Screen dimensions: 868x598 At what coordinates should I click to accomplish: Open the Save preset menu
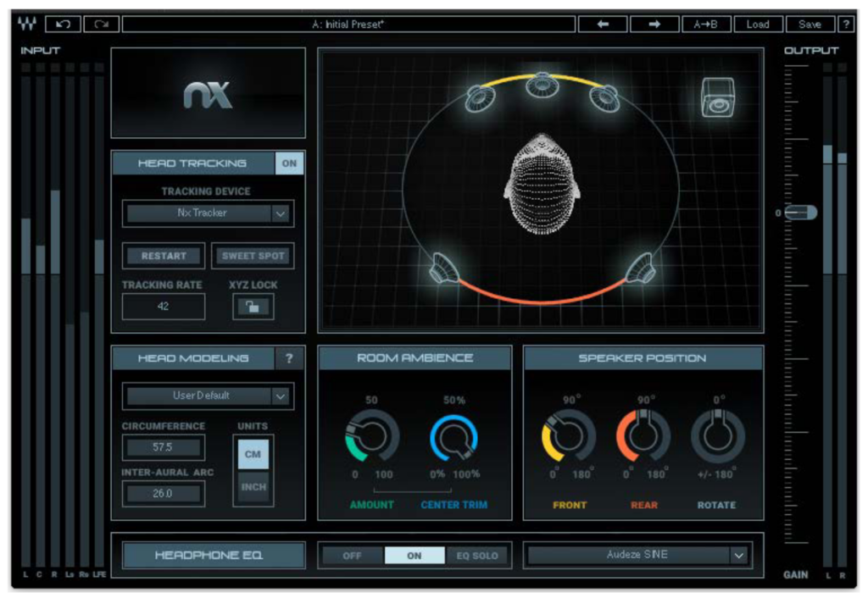point(810,25)
